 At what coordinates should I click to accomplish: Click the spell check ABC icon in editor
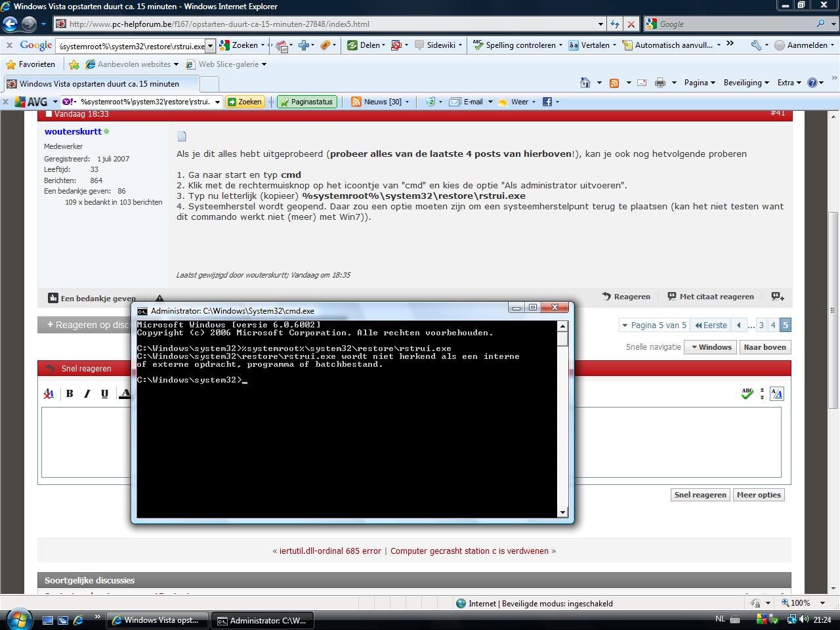747,394
